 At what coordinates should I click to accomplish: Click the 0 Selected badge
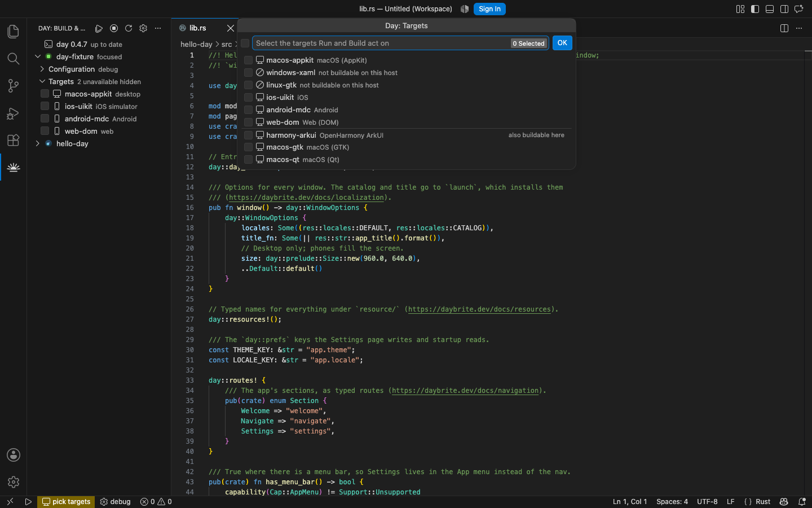click(x=529, y=43)
